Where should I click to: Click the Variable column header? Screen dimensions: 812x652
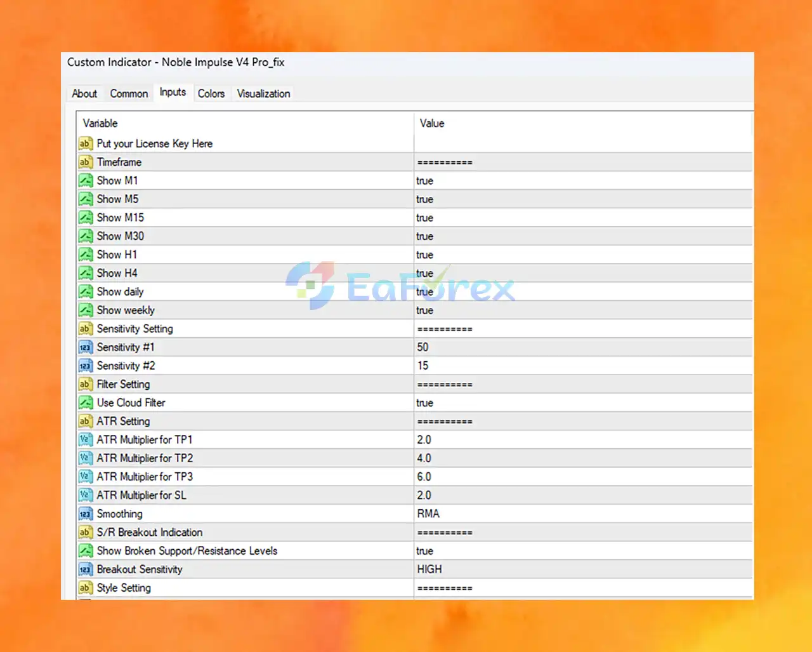(x=246, y=123)
